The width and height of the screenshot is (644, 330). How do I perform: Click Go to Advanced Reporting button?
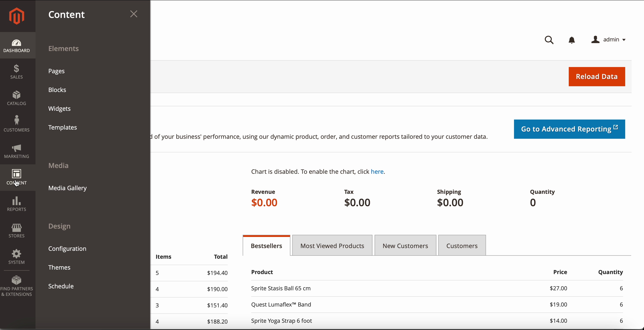[569, 129]
